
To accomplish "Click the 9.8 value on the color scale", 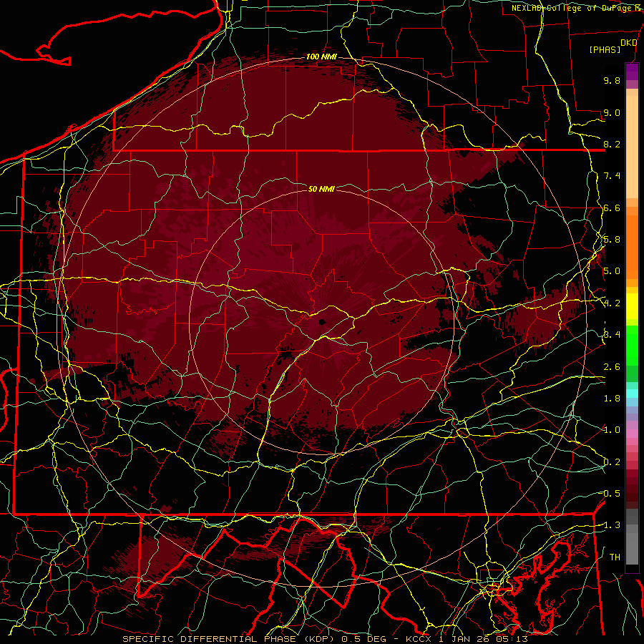I will tap(612, 80).
